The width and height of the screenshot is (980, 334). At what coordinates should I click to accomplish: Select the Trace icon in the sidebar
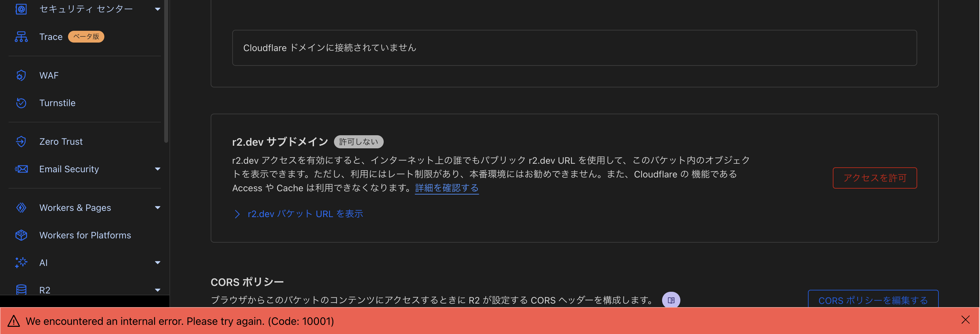[21, 37]
